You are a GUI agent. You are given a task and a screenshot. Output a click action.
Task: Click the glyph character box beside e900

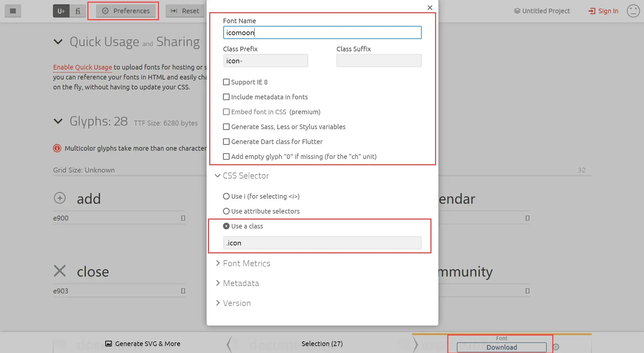(x=183, y=218)
